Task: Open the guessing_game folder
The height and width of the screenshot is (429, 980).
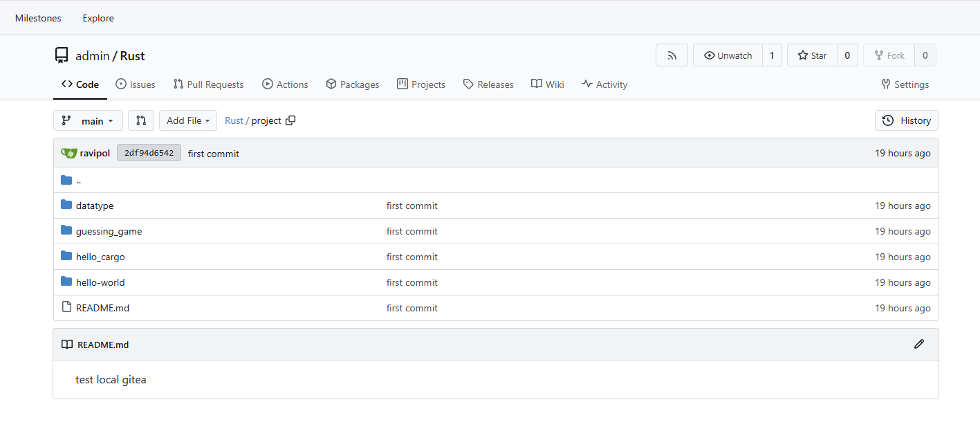Action: 109,231
